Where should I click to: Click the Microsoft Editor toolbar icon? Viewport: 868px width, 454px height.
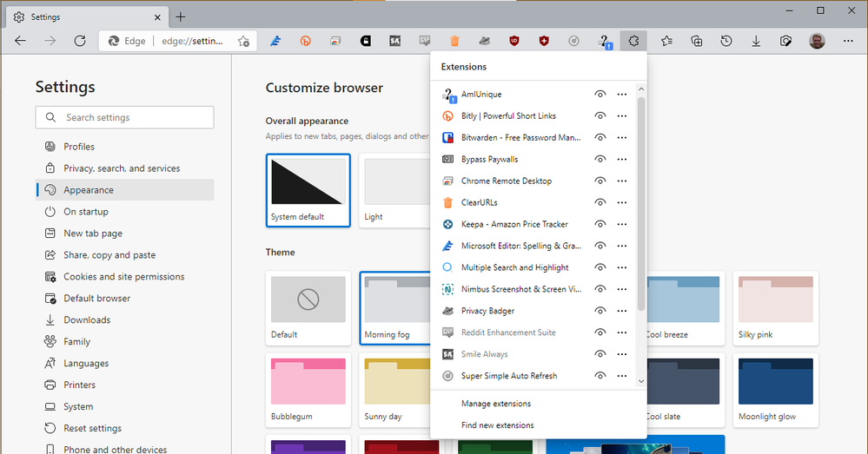(x=275, y=41)
